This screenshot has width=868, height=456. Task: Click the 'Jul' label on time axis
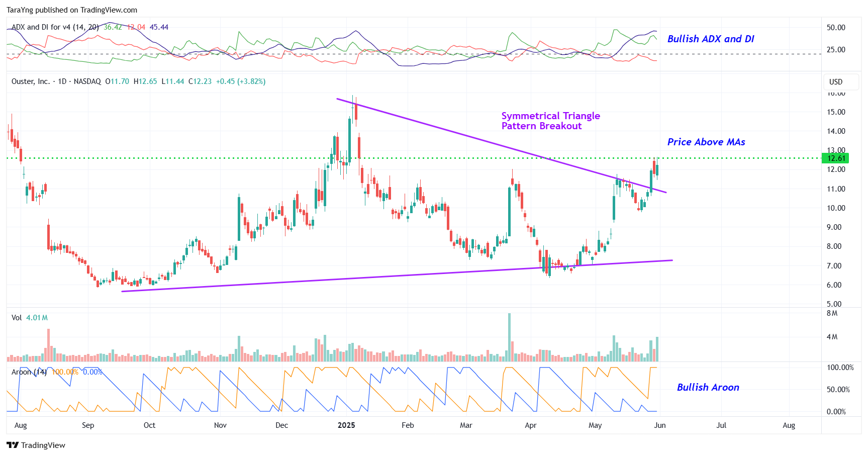click(721, 425)
